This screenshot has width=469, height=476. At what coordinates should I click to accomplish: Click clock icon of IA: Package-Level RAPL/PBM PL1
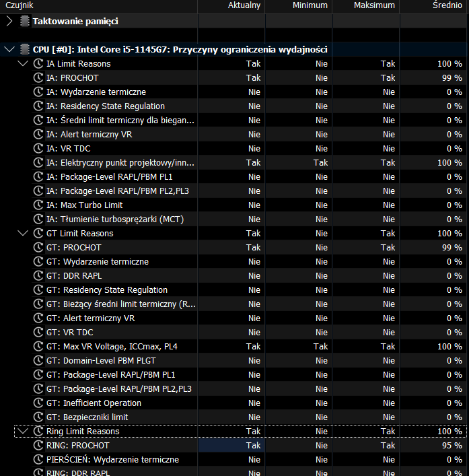pyautogui.click(x=38, y=176)
